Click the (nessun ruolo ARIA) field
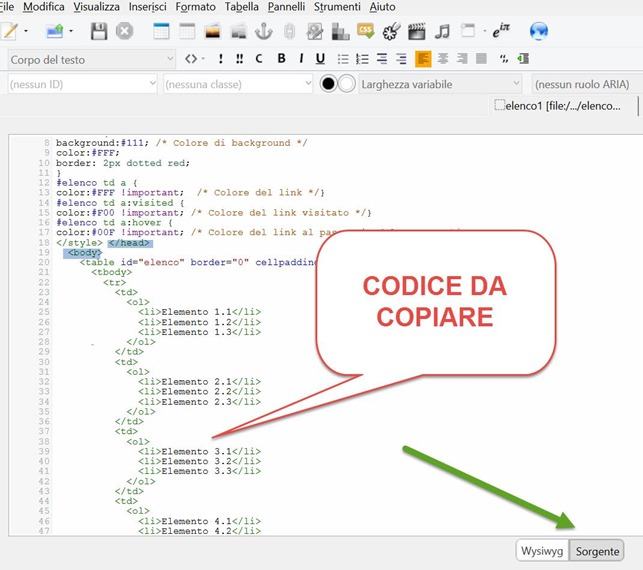This screenshot has width=643, height=570. click(587, 84)
